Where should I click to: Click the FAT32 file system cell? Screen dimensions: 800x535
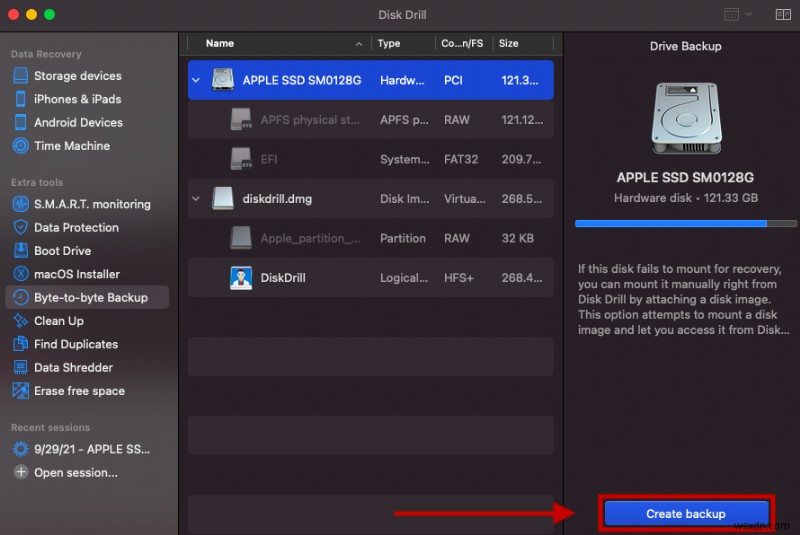coord(461,159)
